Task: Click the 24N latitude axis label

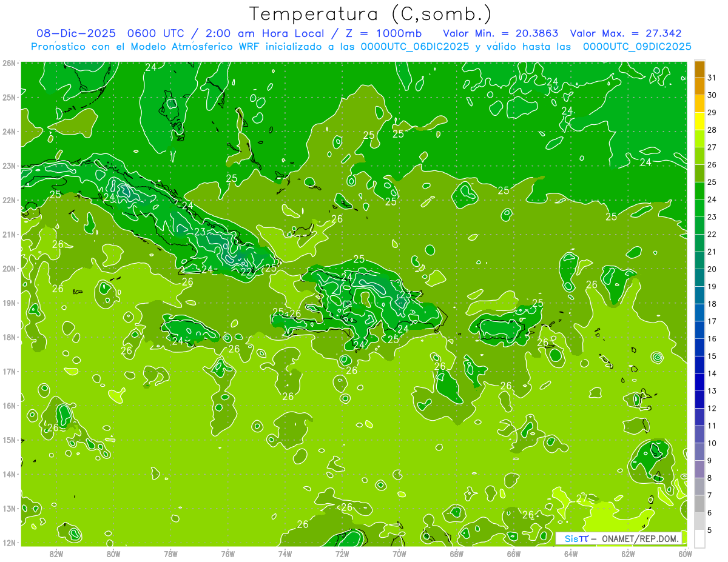Action: pos(8,132)
